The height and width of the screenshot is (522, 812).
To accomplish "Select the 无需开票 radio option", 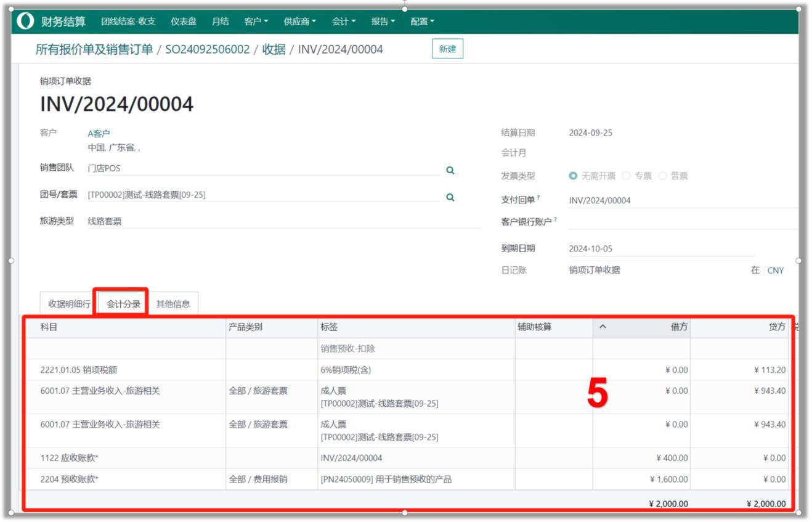I will click(573, 176).
